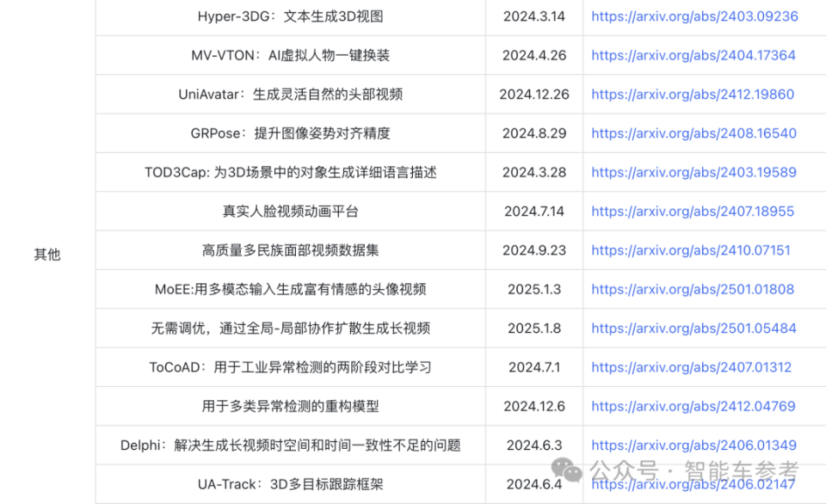Click the date 2024.3.28
Viewport: 826px width, 504px height.
534,172
